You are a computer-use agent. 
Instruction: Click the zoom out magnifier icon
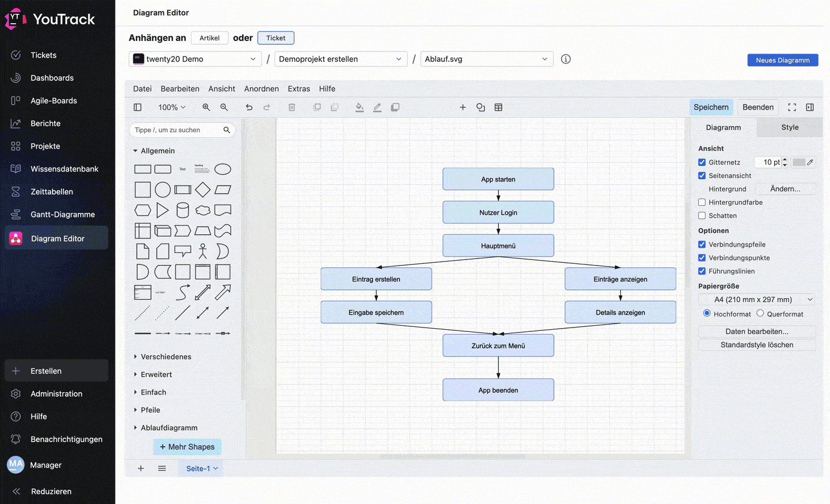224,107
